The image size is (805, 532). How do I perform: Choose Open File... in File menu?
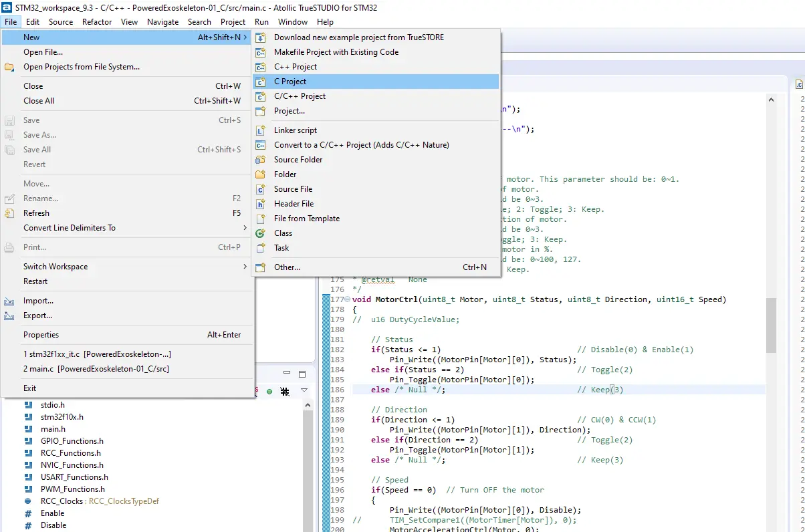pyautogui.click(x=126, y=52)
